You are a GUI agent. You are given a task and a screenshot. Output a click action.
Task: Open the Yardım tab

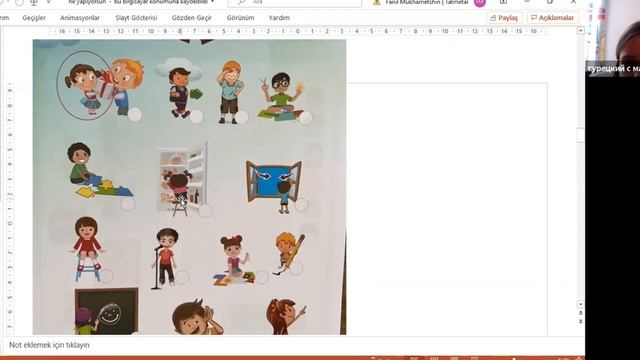(279, 18)
